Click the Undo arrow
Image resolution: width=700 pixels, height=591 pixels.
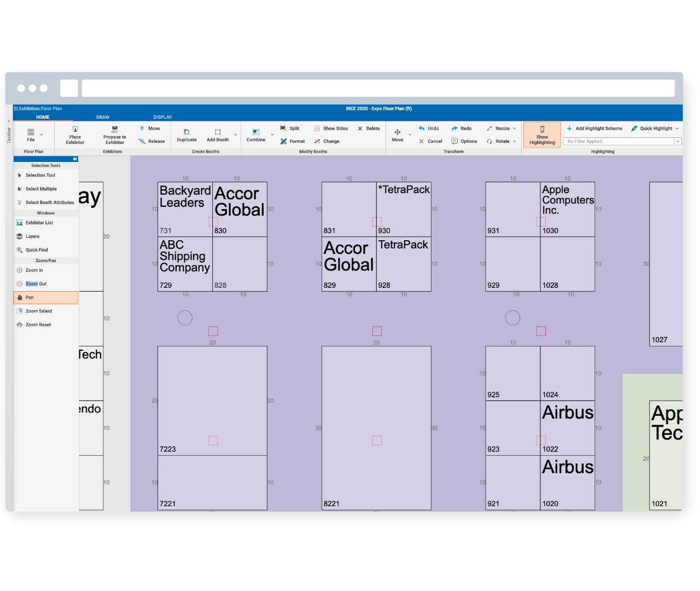pos(422,129)
